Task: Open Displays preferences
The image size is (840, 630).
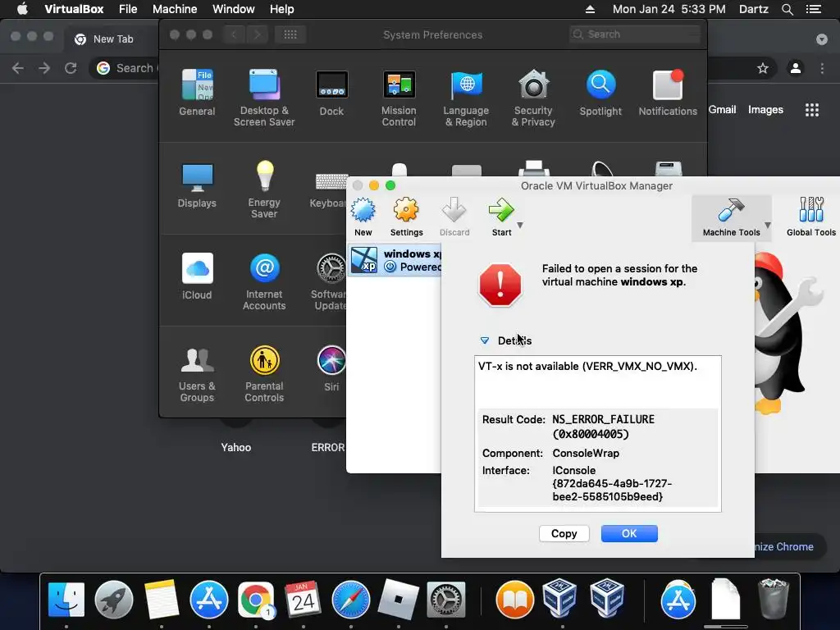Action: (x=197, y=185)
